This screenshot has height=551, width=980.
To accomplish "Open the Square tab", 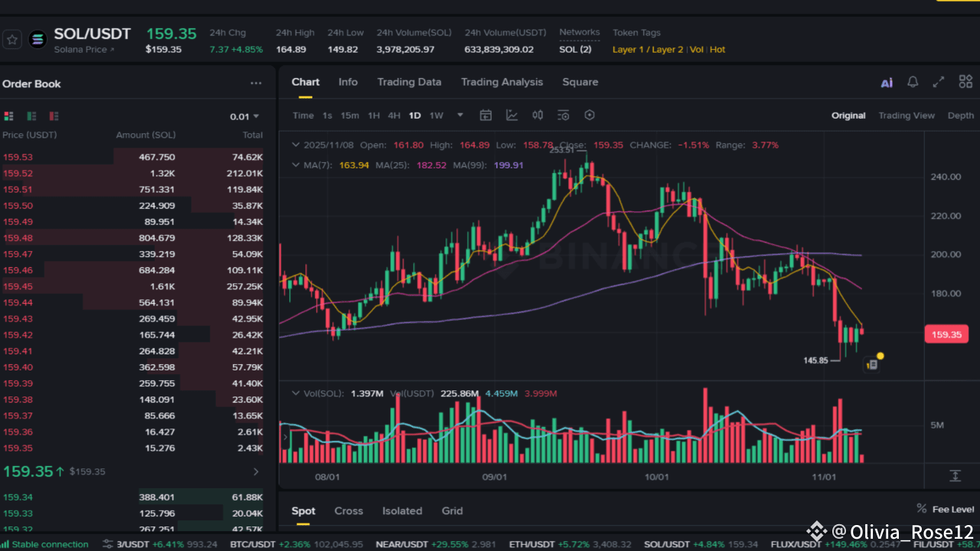I will coord(580,82).
